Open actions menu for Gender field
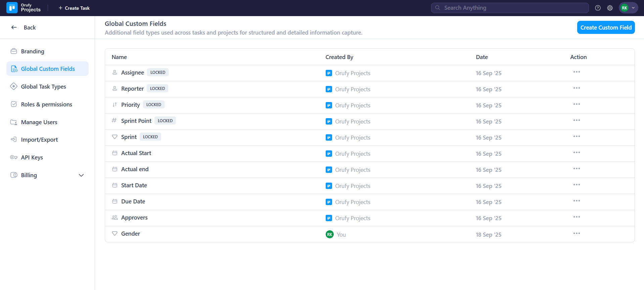644x290 pixels. pyautogui.click(x=577, y=234)
